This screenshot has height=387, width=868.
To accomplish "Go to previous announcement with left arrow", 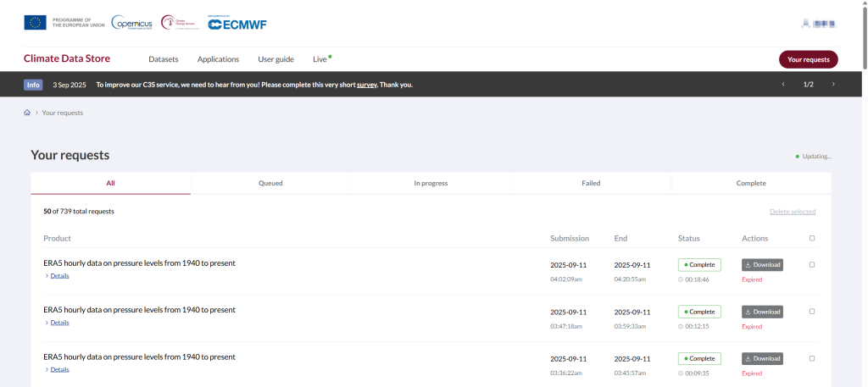I will point(783,85).
